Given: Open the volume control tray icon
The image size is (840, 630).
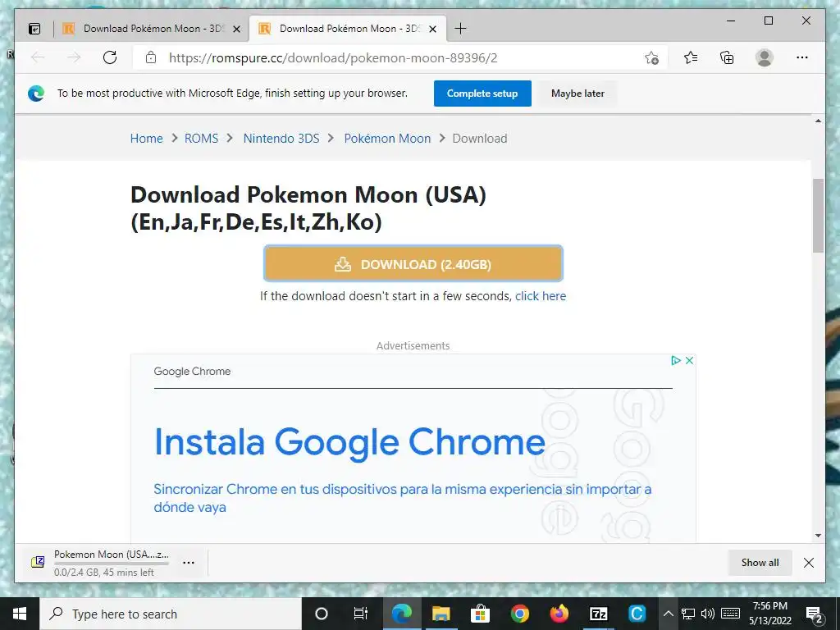Looking at the screenshot, I should (x=708, y=614).
